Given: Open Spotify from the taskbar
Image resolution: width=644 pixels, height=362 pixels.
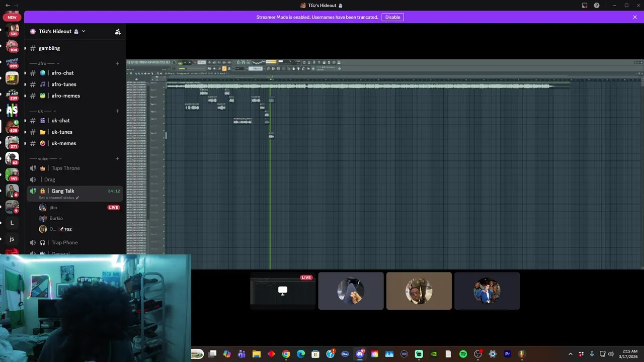Looking at the screenshot, I should (463, 354).
